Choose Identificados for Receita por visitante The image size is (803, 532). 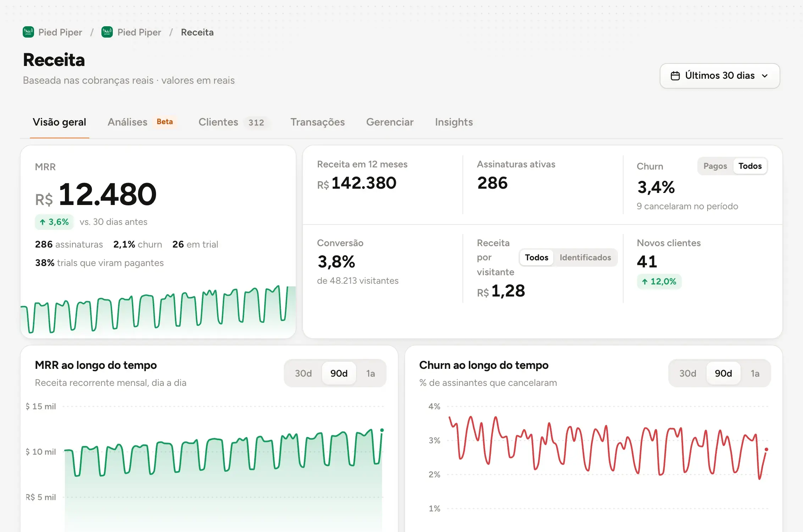tap(585, 257)
